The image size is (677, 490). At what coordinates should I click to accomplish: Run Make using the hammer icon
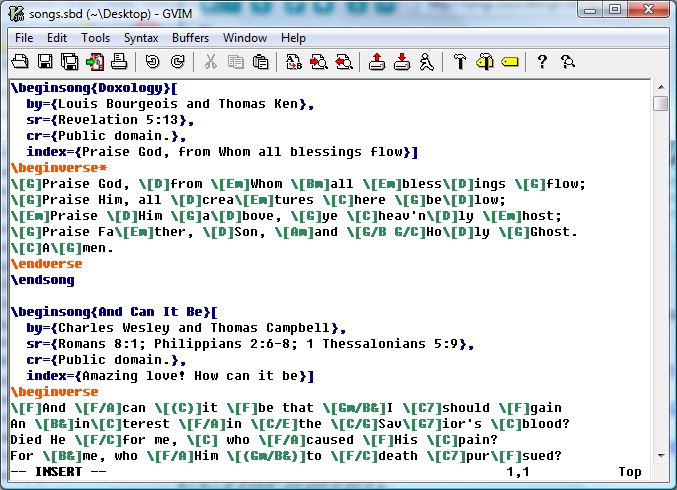pos(460,62)
